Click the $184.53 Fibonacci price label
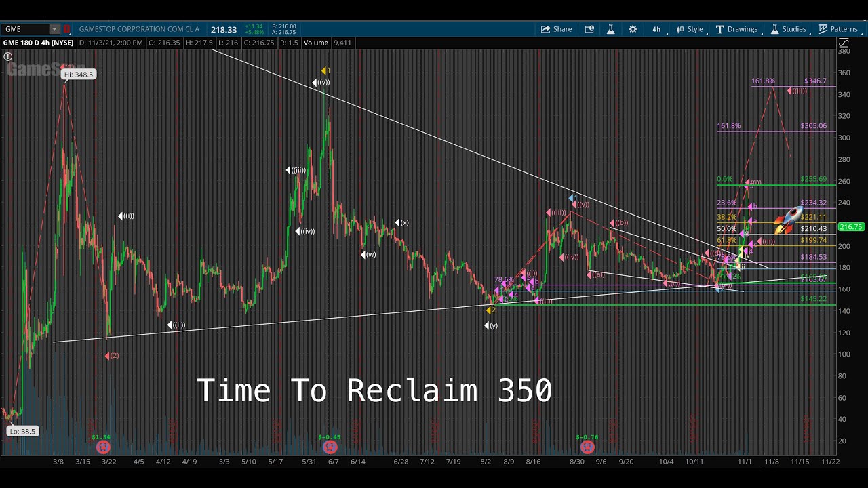This screenshot has width=868, height=488. (813, 258)
